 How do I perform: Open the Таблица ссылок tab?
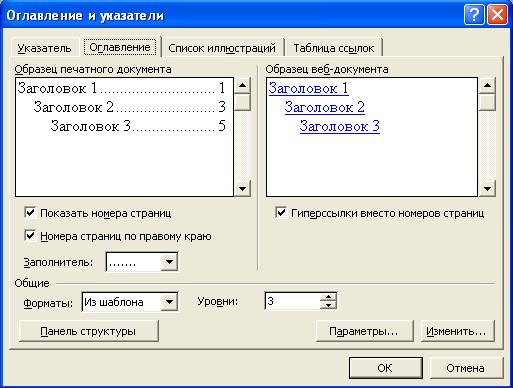tap(334, 48)
